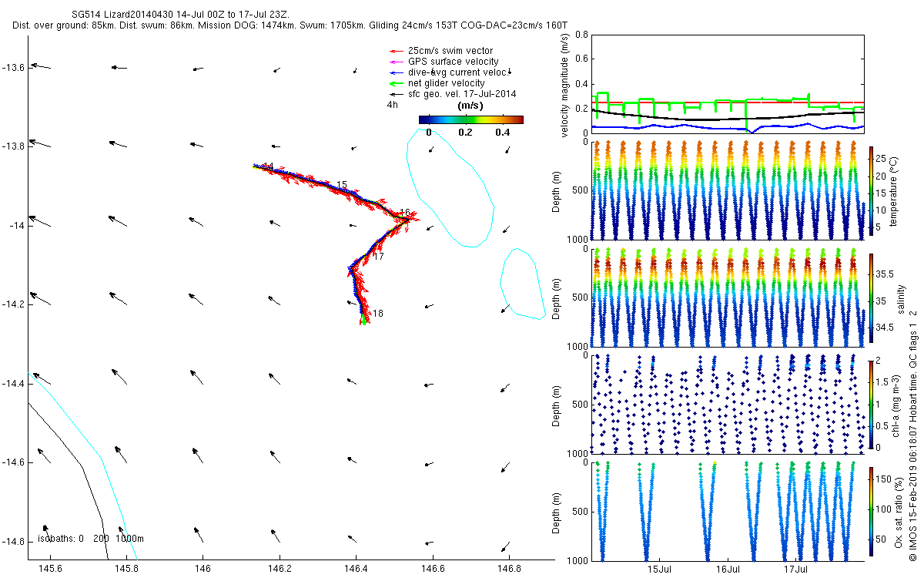Image resolution: width=924 pixels, height=578 pixels.
Task: Click the salinity colorbar
Action: click(x=872, y=299)
